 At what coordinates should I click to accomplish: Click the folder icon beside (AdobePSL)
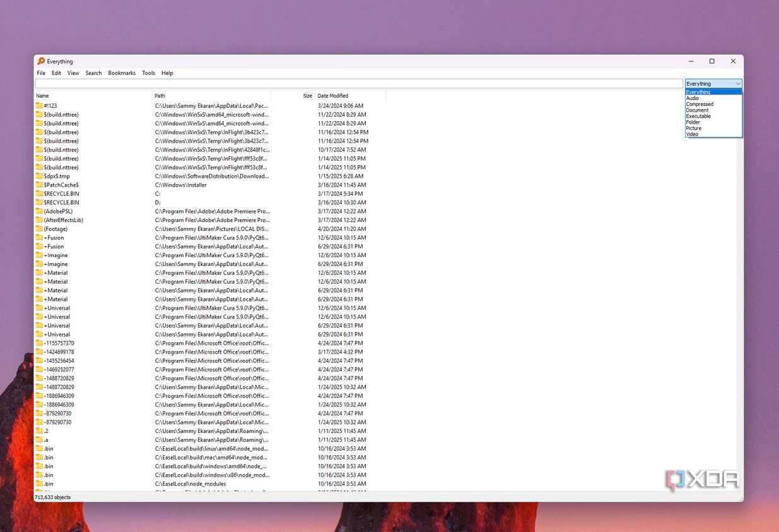39,211
